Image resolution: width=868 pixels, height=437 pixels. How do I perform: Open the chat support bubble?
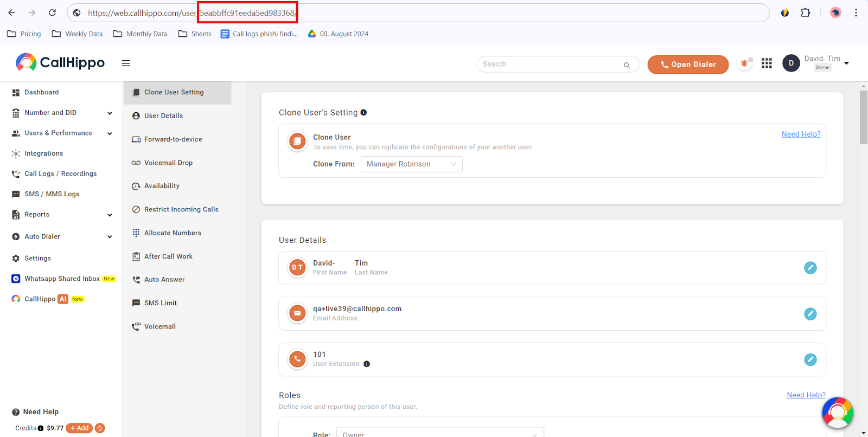[x=837, y=413]
